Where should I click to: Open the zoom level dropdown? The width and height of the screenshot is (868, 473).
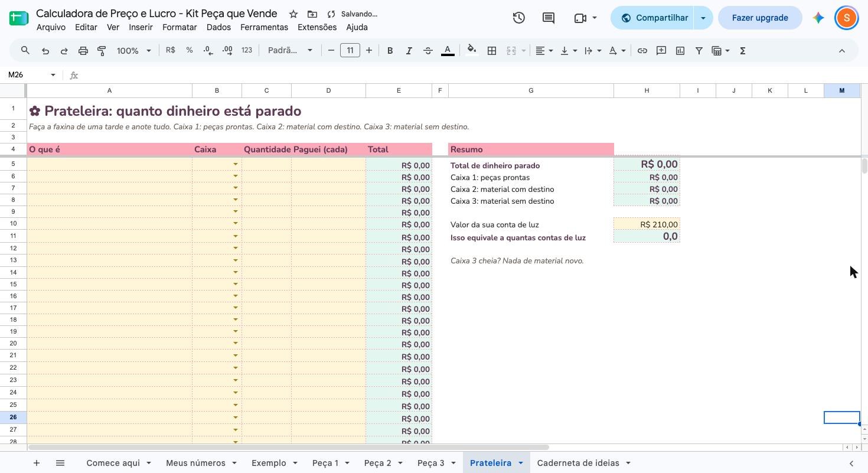(x=134, y=51)
